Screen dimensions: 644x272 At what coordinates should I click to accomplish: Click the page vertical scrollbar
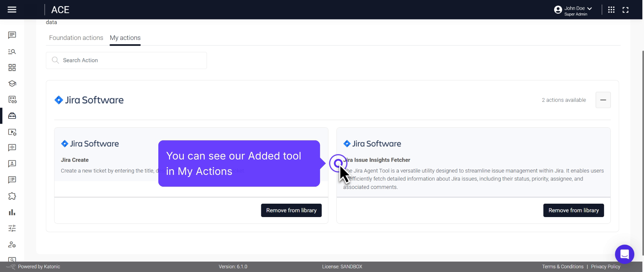coord(643,152)
